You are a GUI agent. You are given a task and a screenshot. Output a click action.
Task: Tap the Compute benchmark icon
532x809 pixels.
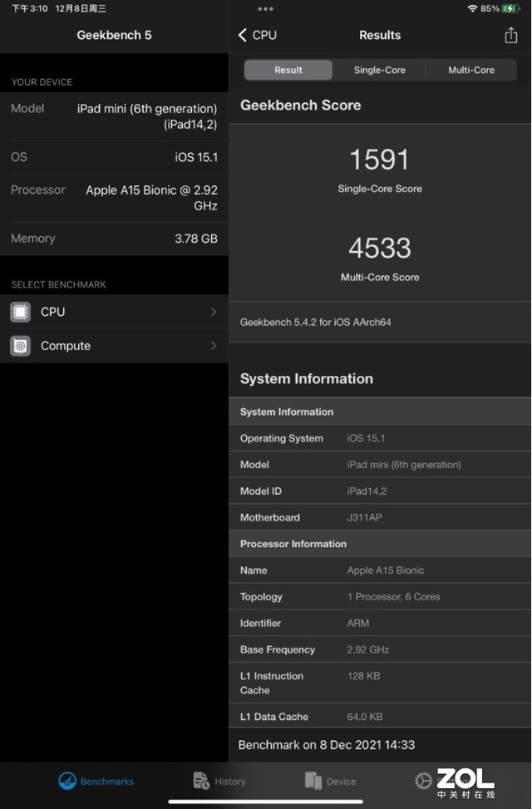click(x=21, y=346)
